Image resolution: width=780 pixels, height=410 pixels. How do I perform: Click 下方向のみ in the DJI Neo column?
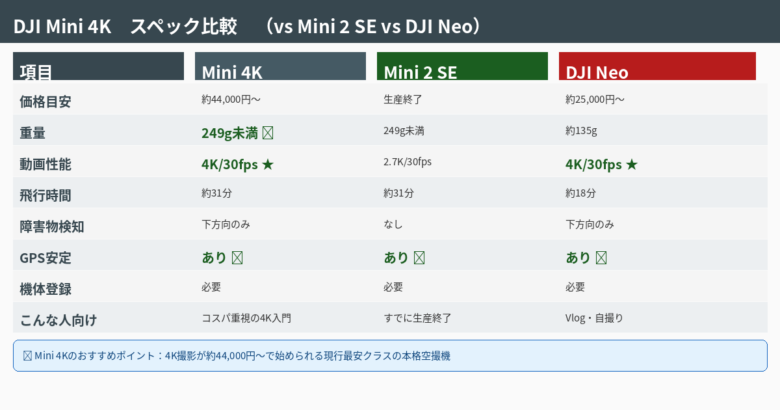(589, 224)
